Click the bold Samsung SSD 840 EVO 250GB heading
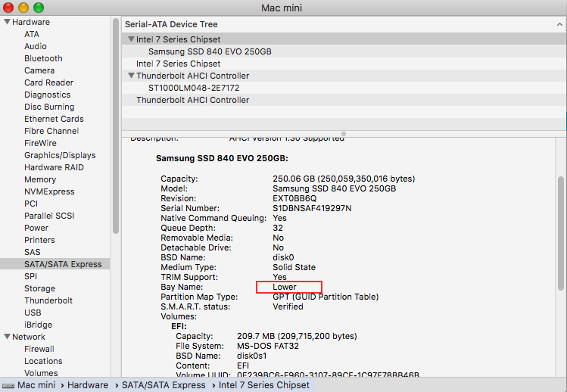 tap(222, 158)
